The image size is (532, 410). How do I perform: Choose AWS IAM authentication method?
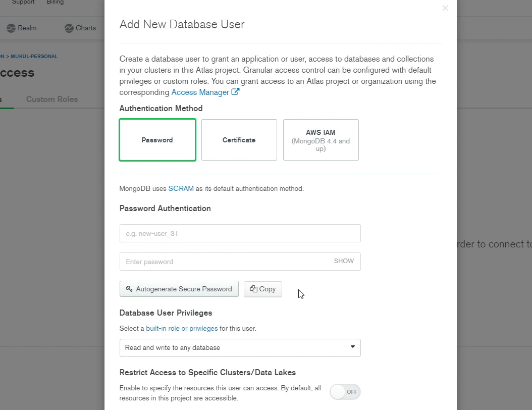click(321, 140)
